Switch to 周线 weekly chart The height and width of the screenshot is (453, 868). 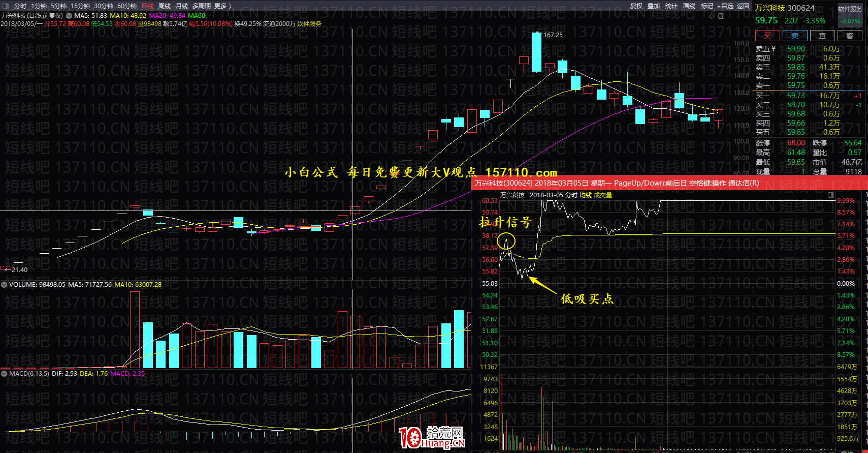165,6
